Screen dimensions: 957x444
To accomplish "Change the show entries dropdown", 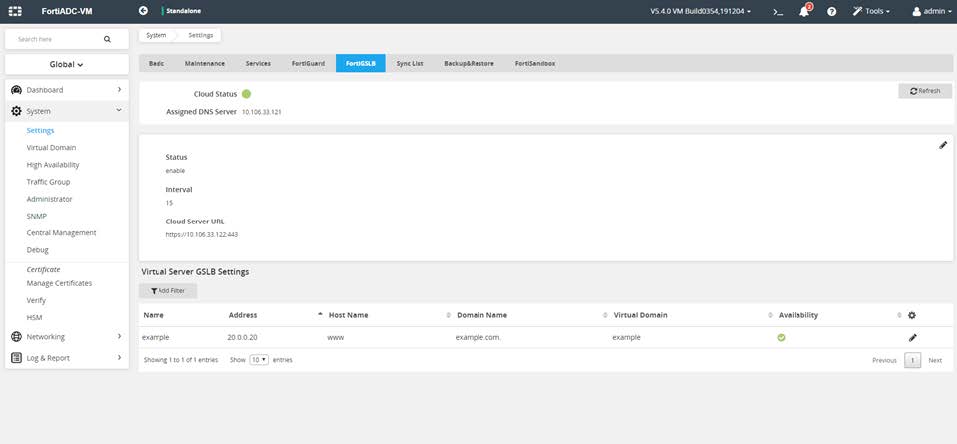I will click(x=259, y=360).
